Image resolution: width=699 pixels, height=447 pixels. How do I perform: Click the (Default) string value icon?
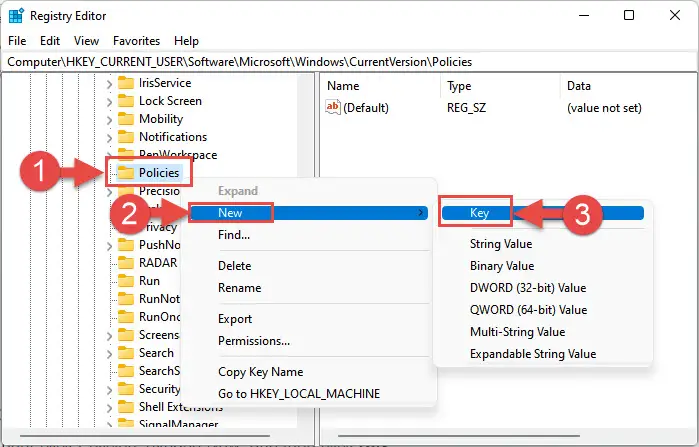coord(333,107)
